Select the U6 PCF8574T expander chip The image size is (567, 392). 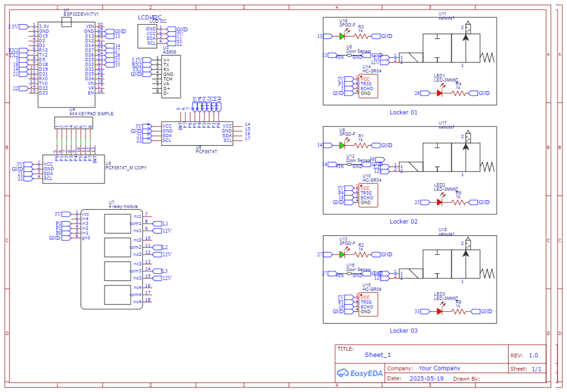coord(197,133)
